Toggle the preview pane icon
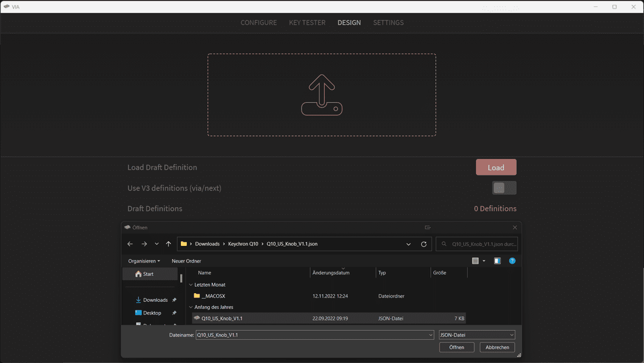This screenshot has width=644, height=363. tap(497, 261)
